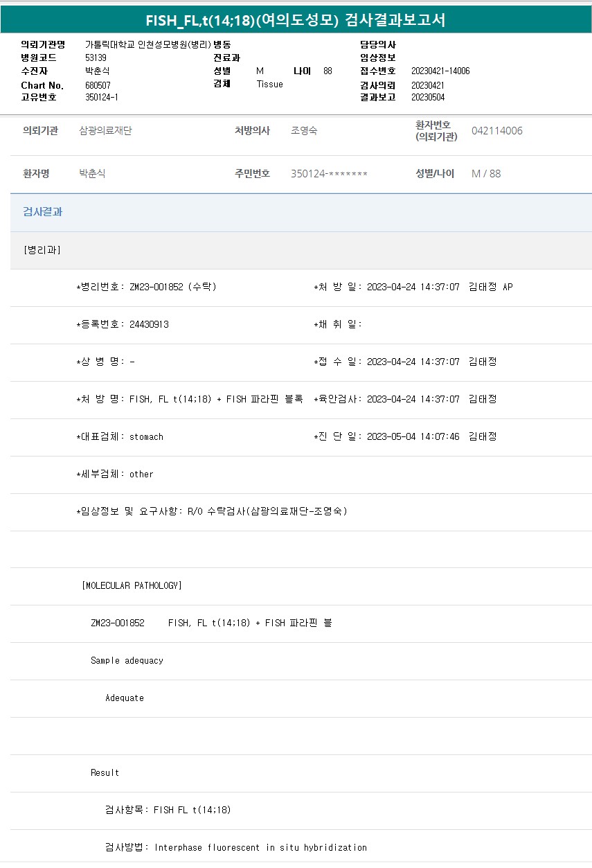Select the 병리번호 ZM23-001852 (수탁) entry

146,287
